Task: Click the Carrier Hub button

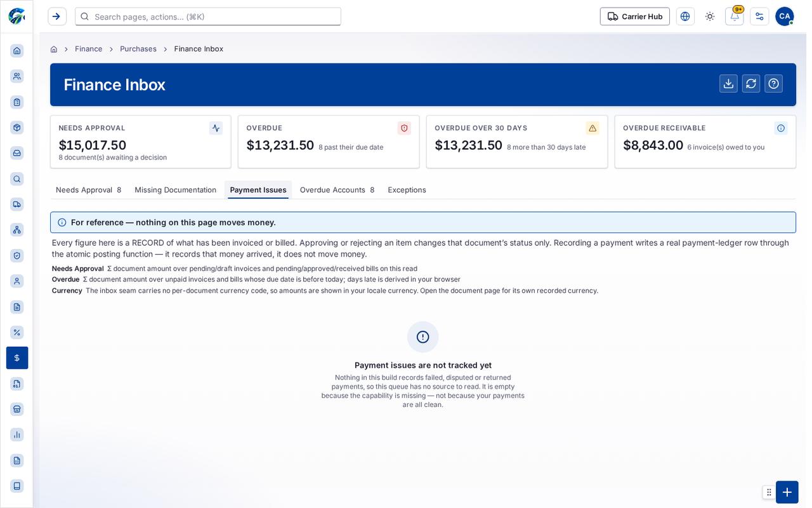Action: pos(635,17)
